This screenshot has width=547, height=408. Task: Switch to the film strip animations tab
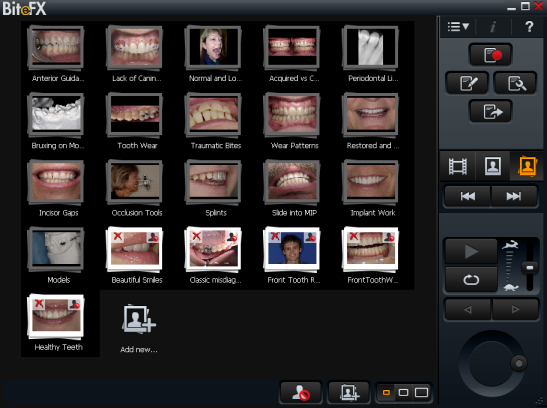click(457, 166)
